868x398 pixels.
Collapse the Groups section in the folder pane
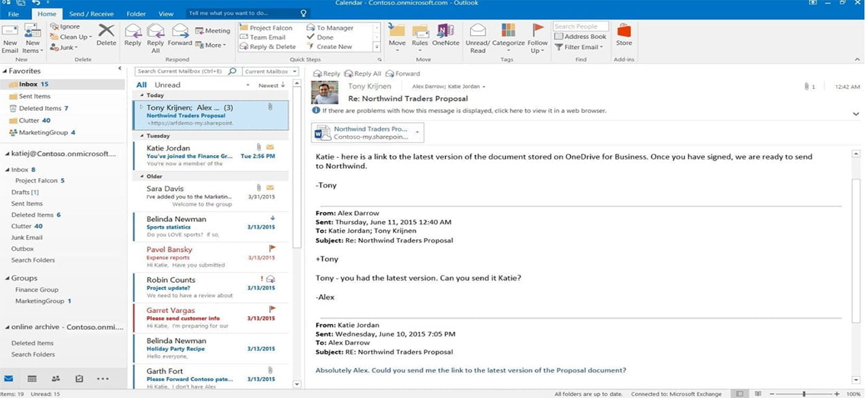click(7, 278)
